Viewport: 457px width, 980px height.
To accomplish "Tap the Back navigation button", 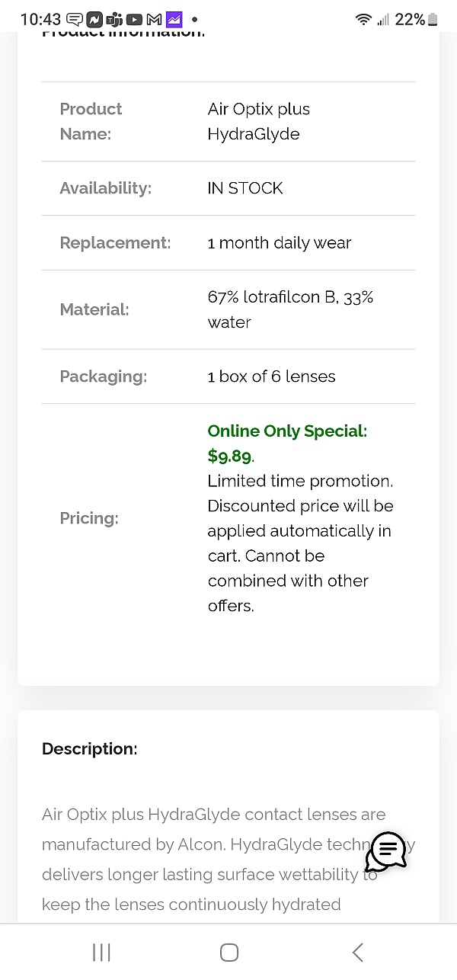I will (357, 952).
